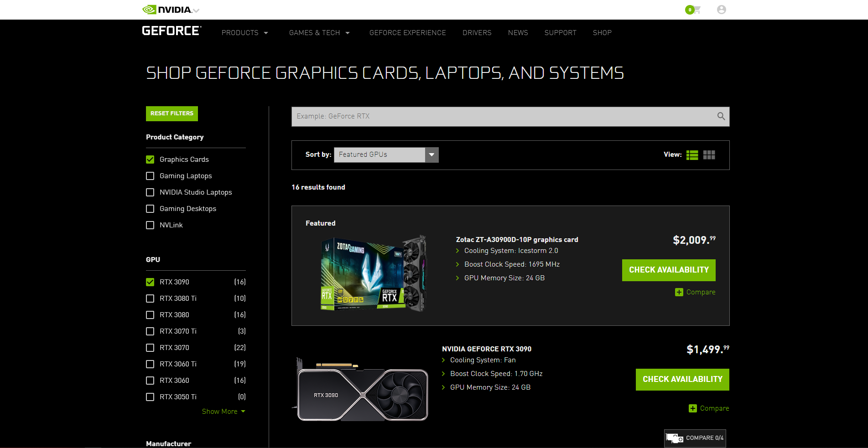Check the NVLink category
Image resolution: width=868 pixels, height=448 pixels.
(150, 225)
